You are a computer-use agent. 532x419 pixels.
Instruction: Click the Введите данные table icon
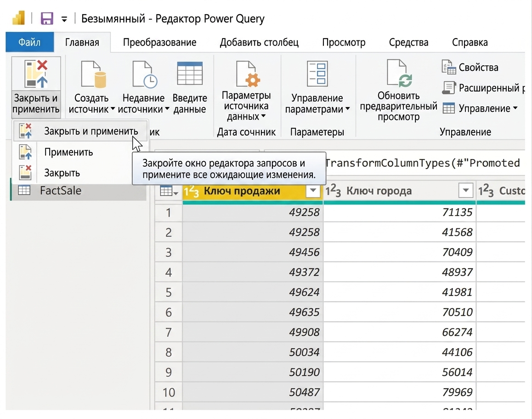pos(190,74)
